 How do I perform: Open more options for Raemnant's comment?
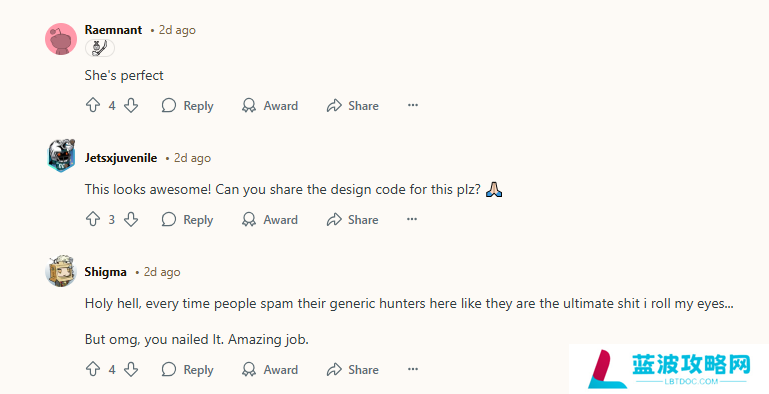coord(413,105)
